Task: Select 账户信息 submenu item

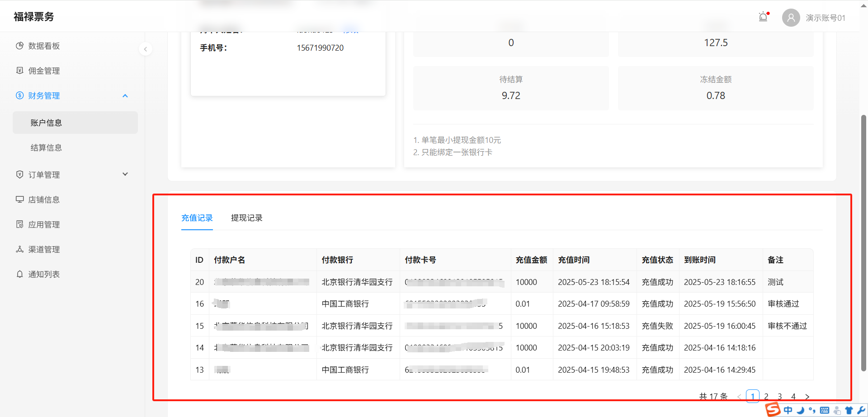Action: (46, 123)
